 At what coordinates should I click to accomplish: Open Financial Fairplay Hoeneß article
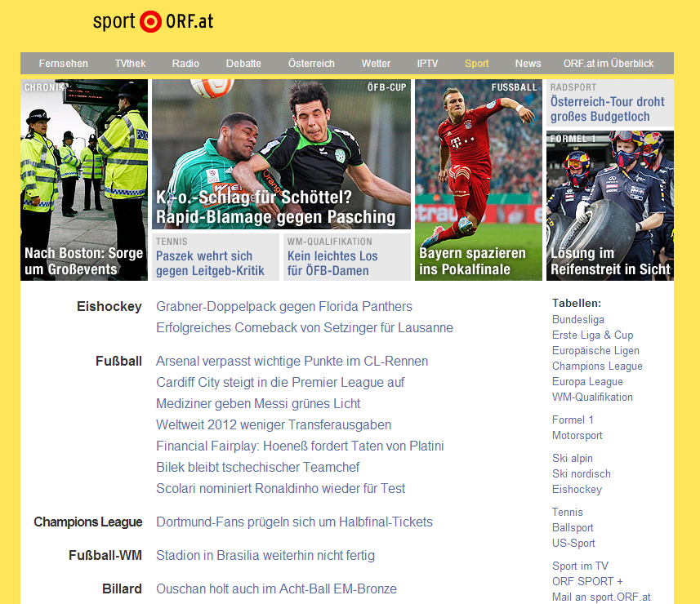point(300,446)
